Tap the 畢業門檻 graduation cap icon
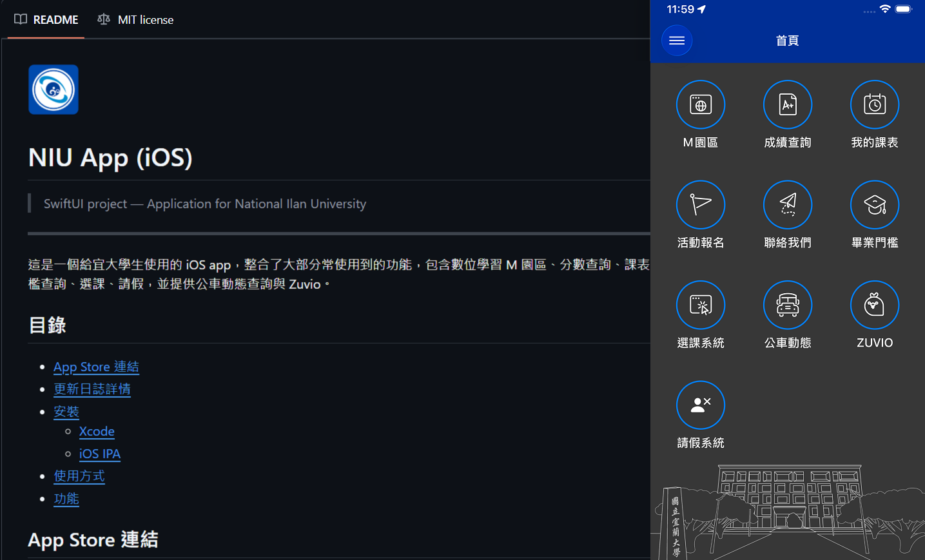Image resolution: width=925 pixels, height=560 pixels. (x=874, y=205)
